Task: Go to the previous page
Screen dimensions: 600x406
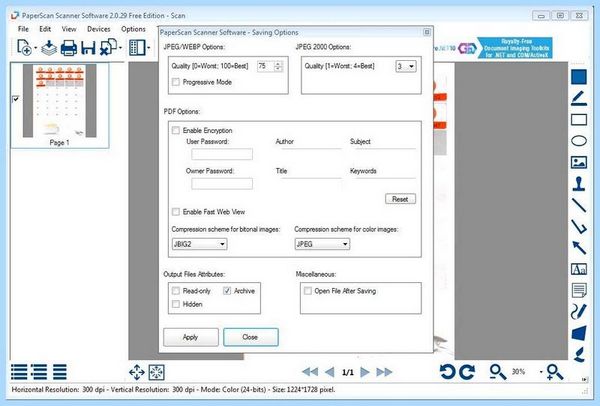Action: (x=329, y=372)
